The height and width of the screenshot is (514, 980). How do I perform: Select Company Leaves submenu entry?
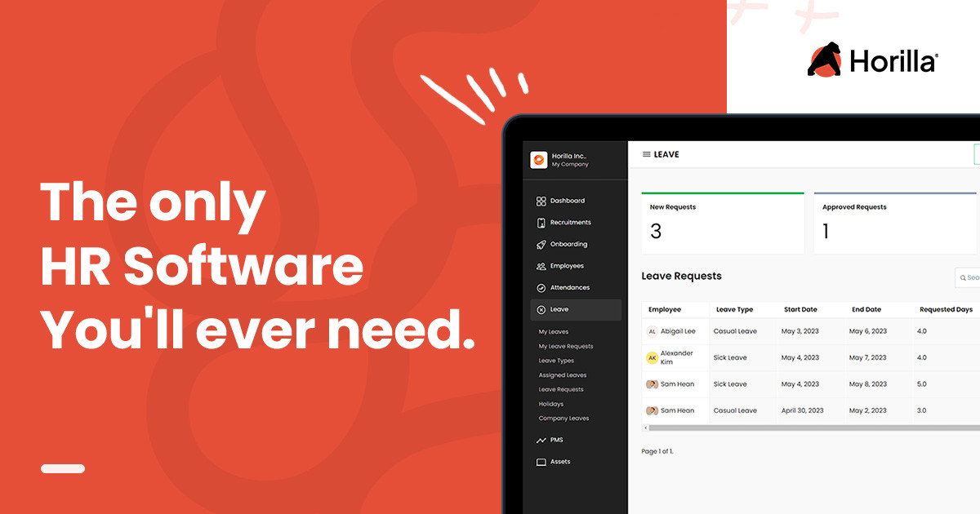[x=563, y=419]
